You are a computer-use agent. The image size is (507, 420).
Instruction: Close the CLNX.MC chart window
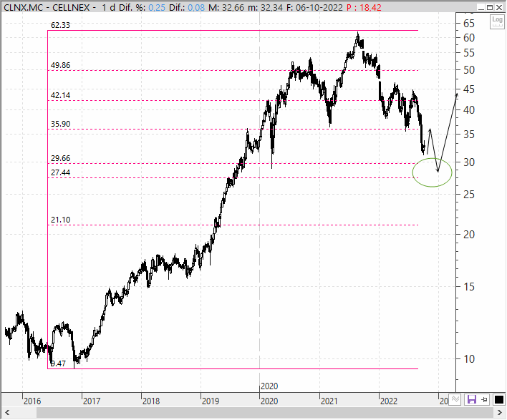pyautogui.click(x=498, y=7)
